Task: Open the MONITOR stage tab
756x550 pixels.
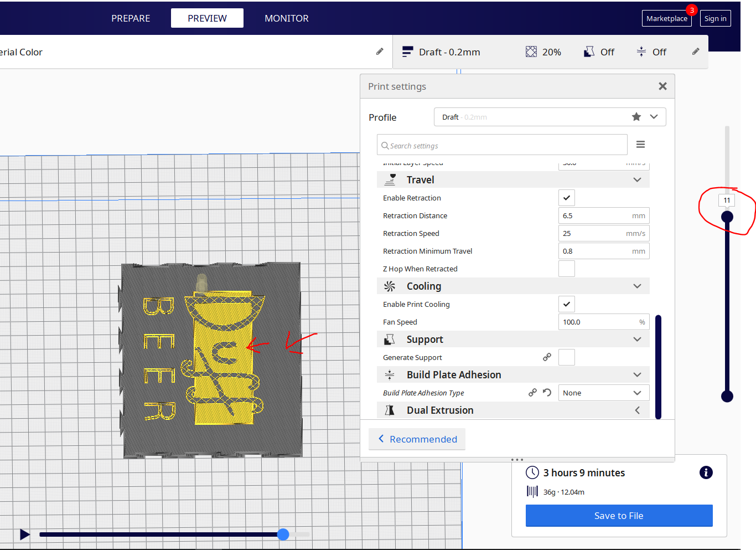Action: pyautogui.click(x=287, y=18)
